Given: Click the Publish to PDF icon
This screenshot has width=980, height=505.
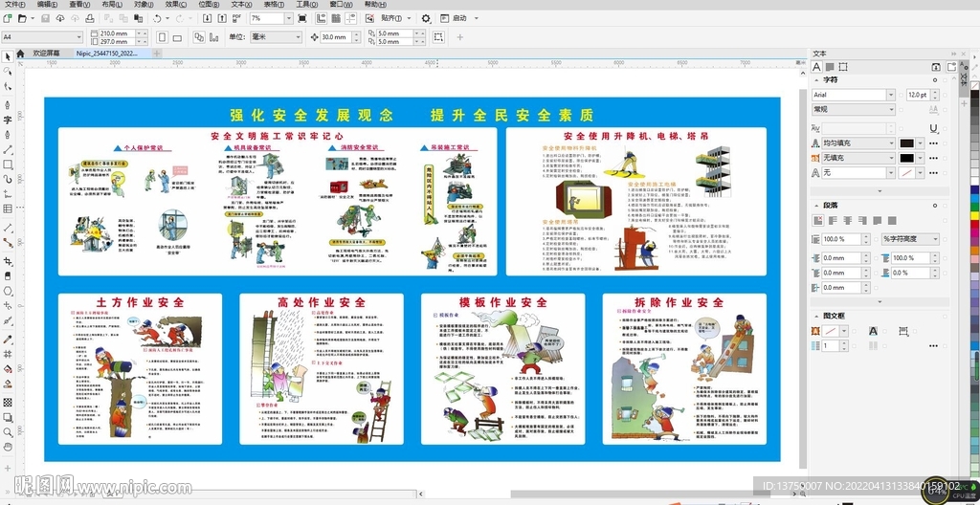Looking at the screenshot, I should [x=234, y=18].
